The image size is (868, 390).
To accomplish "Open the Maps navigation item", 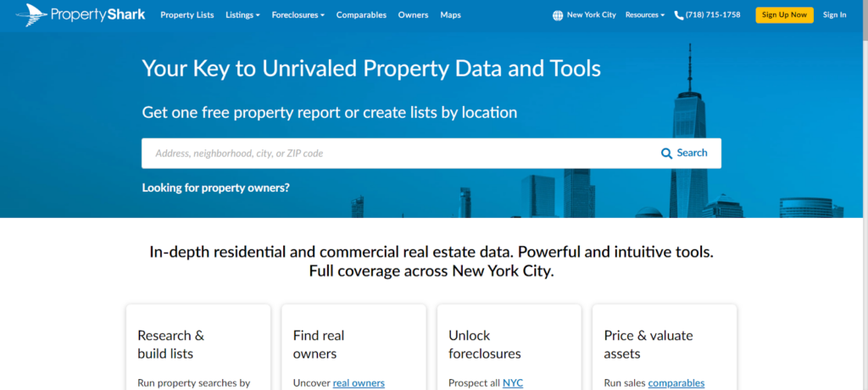I will point(450,15).
